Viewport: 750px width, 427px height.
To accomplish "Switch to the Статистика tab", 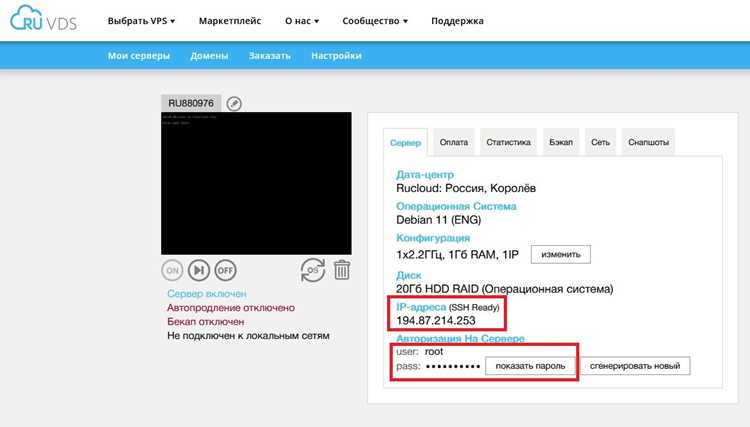I will (508, 142).
